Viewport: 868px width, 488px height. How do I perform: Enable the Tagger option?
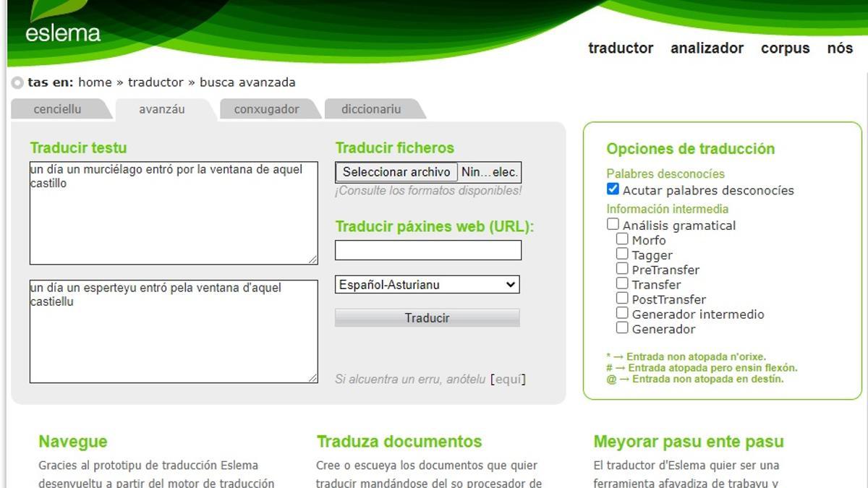click(x=622, y=253)
